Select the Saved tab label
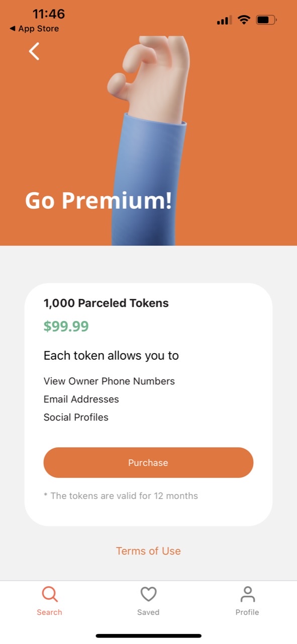297x644 pixels. [148, 612]
